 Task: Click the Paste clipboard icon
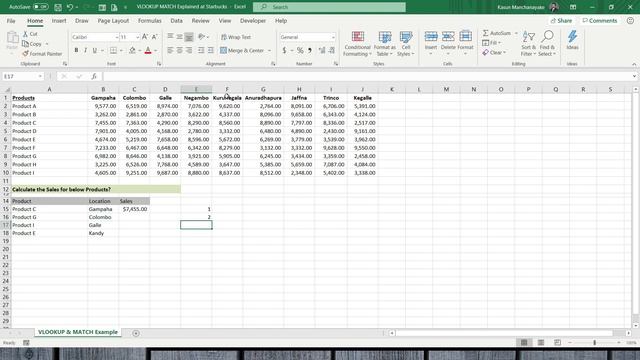click(x=12, y=38)
